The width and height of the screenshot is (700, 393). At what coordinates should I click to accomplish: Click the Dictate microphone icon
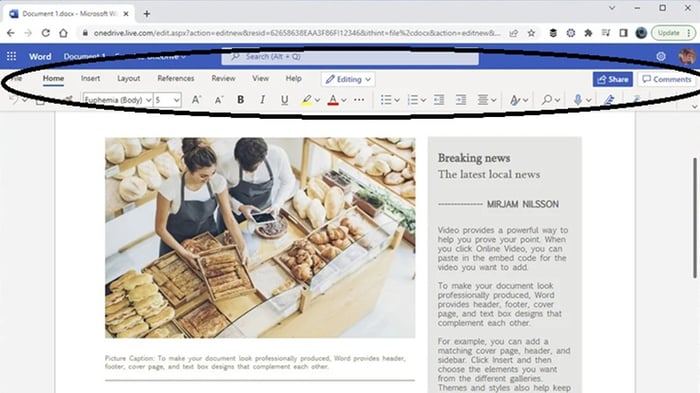coord(578,100)
